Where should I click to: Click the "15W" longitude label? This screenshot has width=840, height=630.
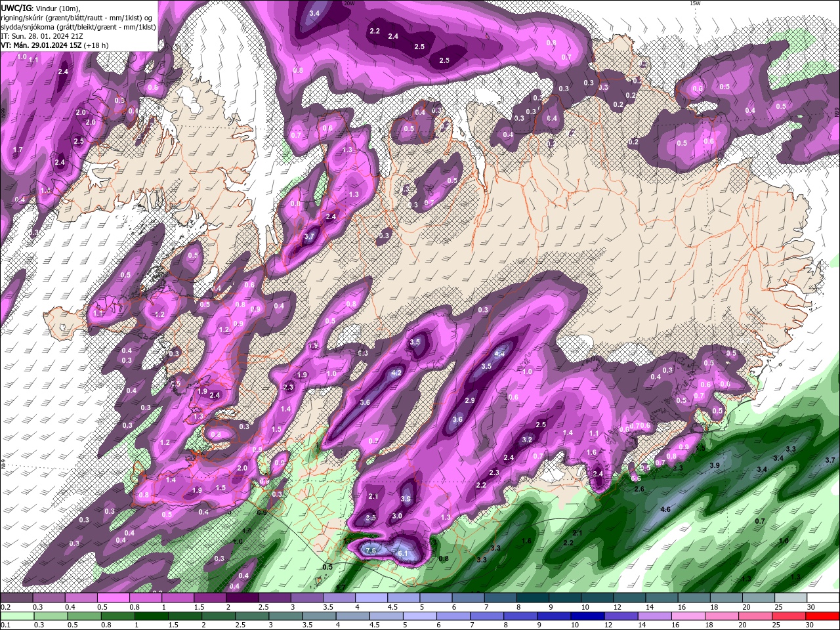pos(695,3)
